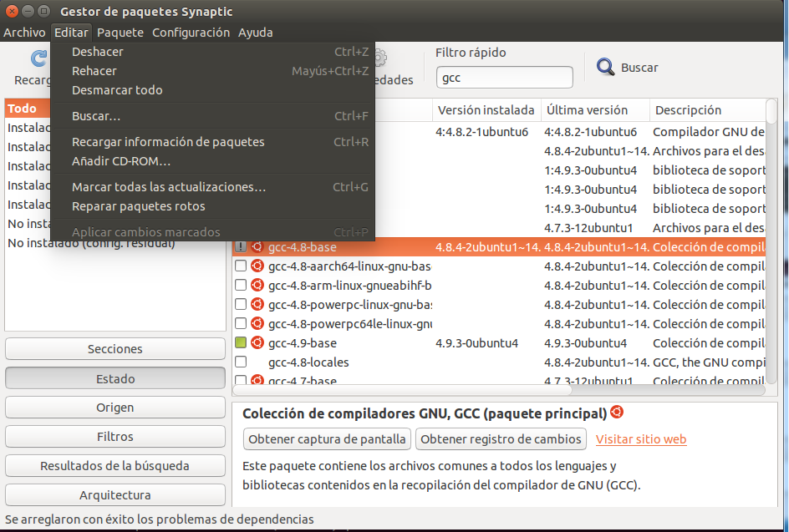
Task: Click Obtener registro de cambios button
Action: click(501, 439)
